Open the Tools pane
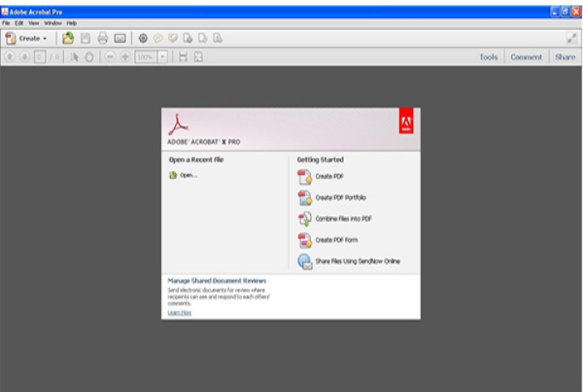The height and width of the screenshot is (392, 583). [x=488, y=57]
